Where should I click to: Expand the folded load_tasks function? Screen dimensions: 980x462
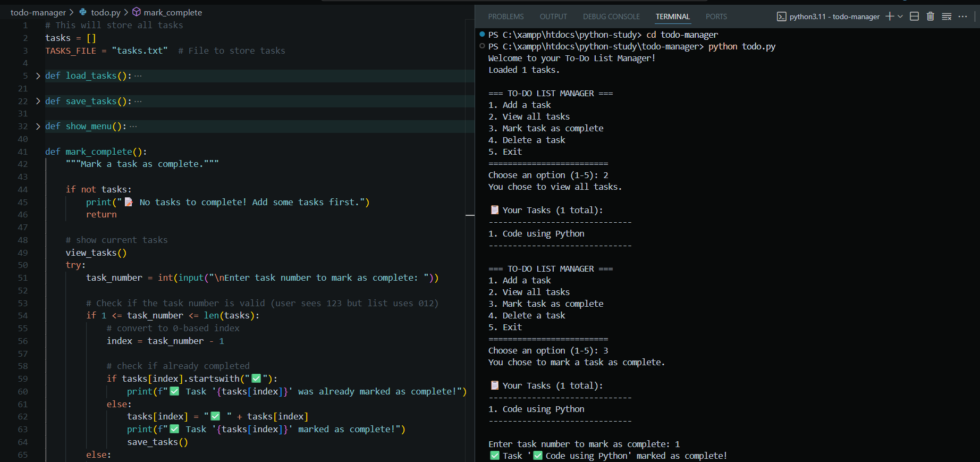tap(38, 76)
